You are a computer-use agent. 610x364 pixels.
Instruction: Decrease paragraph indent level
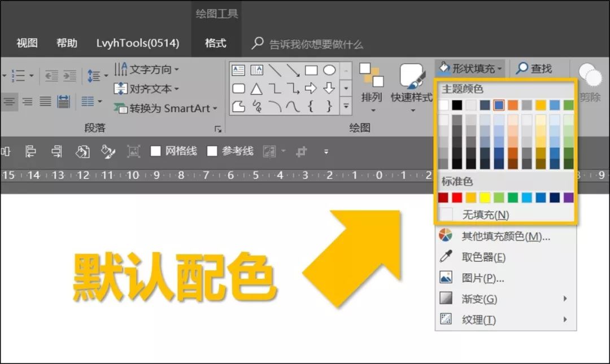coord(51,76)
